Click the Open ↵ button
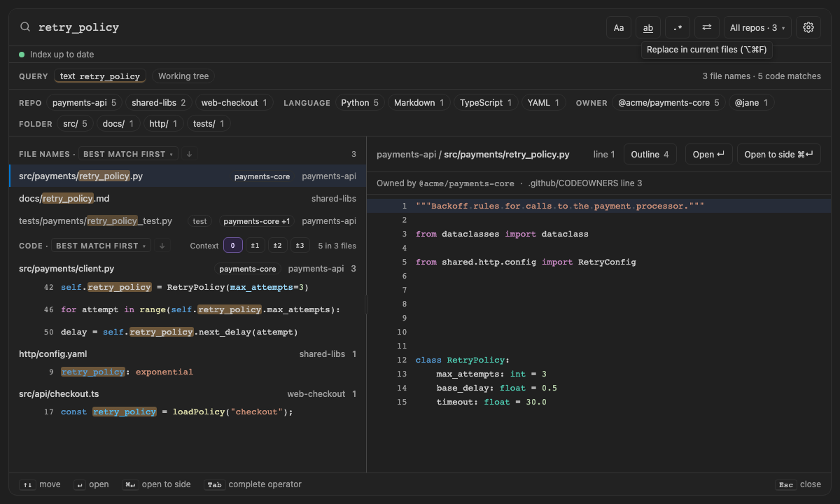Screen dimensions: 840x504 tap(708, 154)
